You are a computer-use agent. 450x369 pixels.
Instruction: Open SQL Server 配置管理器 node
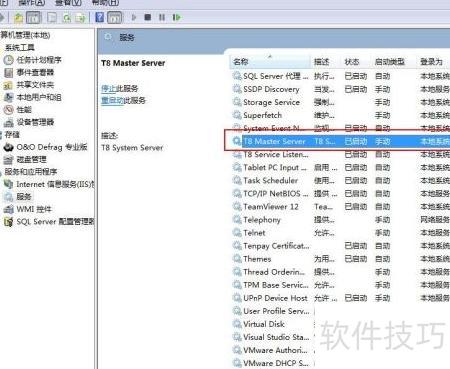point(55,222)
